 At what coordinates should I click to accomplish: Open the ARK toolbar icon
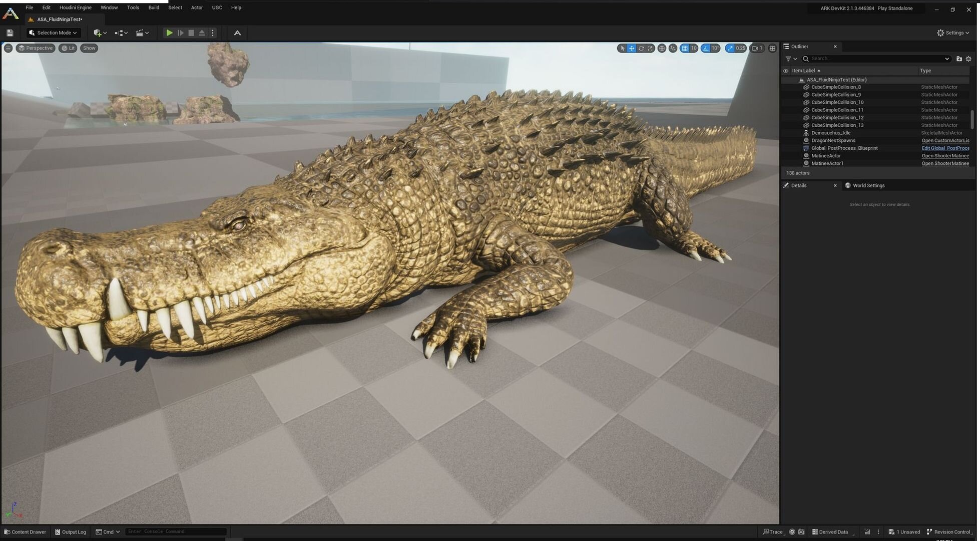tap(237, 33)
